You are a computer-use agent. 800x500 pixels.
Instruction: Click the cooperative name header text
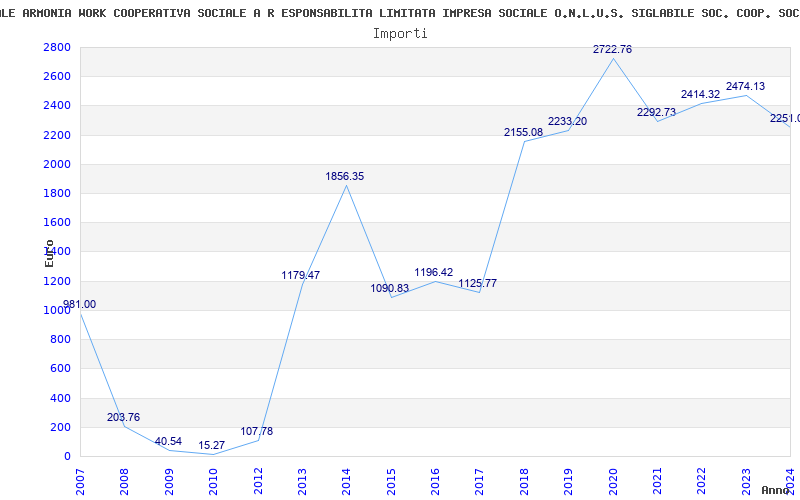[x=400, y=13]
